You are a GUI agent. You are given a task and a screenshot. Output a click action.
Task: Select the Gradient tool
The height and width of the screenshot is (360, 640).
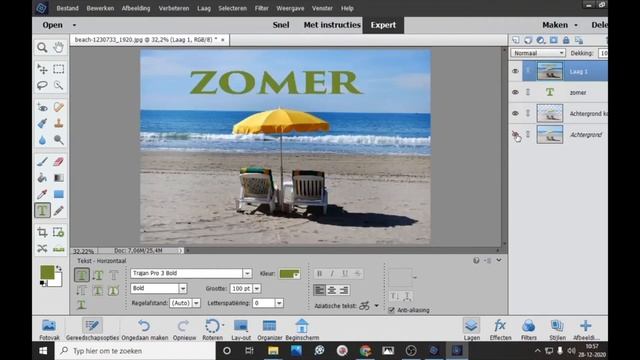(58, 178)
